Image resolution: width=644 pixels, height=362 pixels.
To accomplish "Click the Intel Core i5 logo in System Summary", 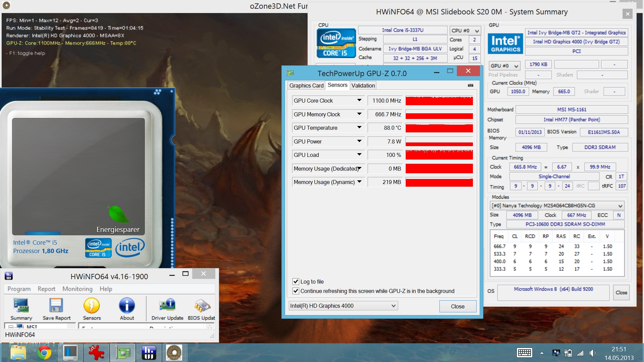I will pyautogui.click(x=336, y=43).
